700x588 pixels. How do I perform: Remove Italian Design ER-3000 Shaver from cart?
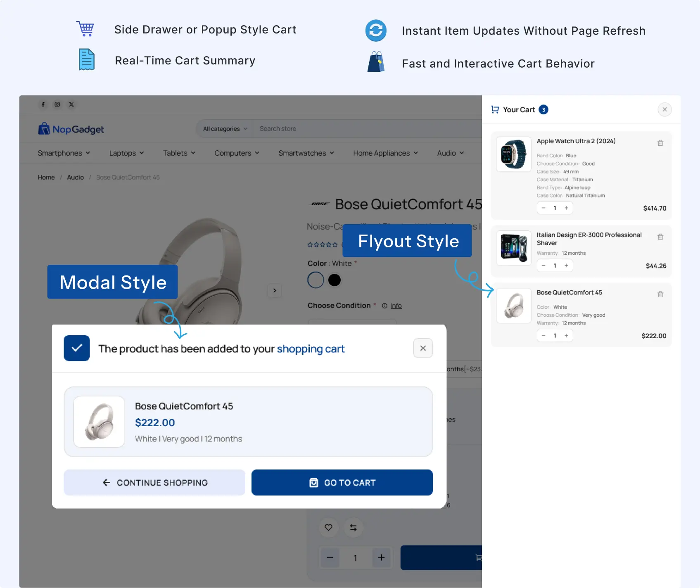[x=660, y=237]
